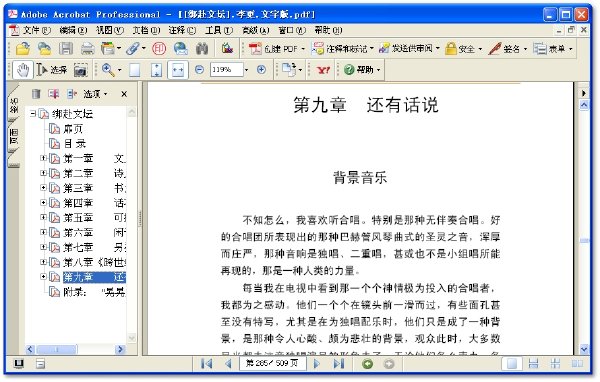Choose the Snapshot camera tool

80,70
